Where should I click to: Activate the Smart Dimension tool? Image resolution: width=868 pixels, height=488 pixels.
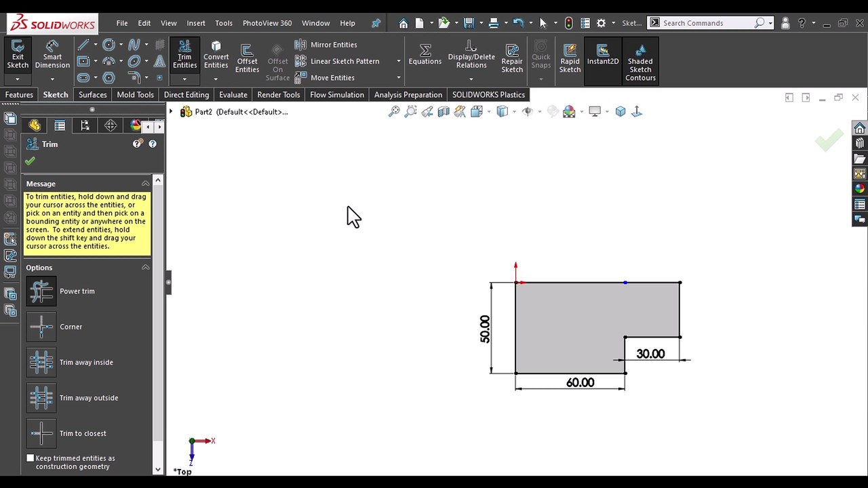pyautogui.click(x=52, y=54)
